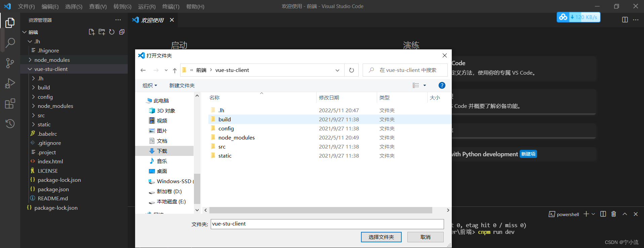Open index.html in explorer
Viewport: 644px width, 248px height.
[50, 161]
